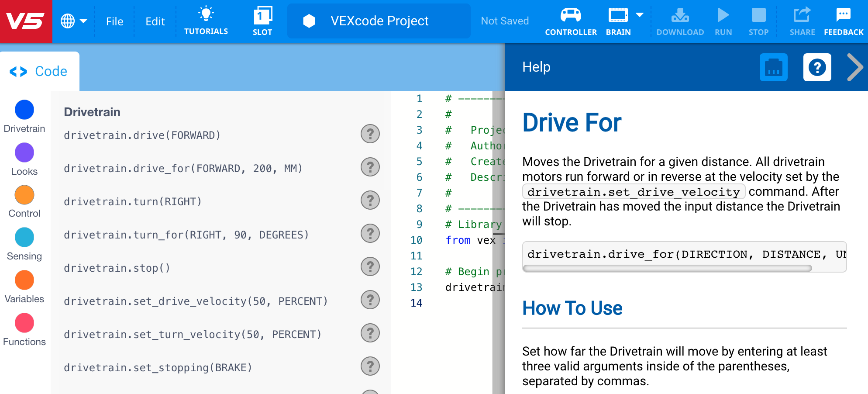868x394 pixels.
Task: Click the Run button
Action: coord(723,19)
